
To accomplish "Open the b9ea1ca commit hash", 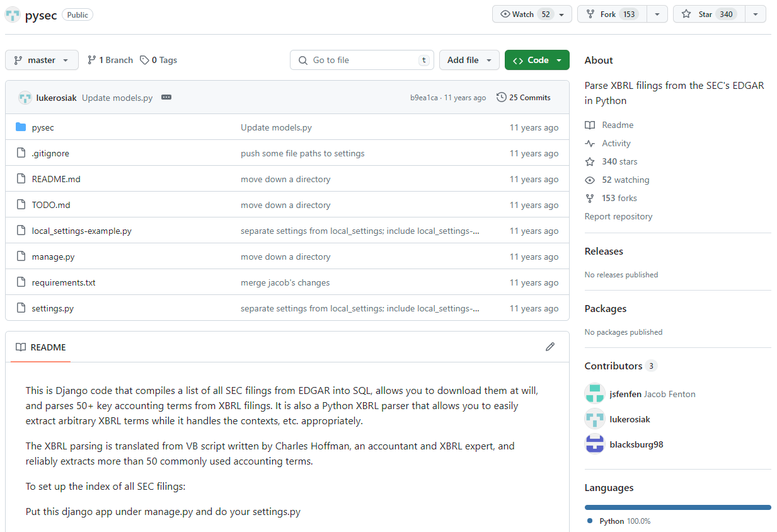I will 424,98.
